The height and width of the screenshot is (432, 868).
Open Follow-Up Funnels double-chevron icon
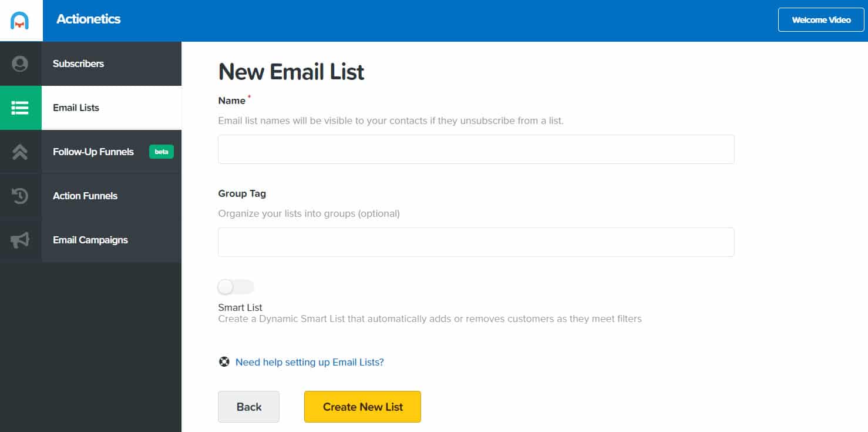20,152
